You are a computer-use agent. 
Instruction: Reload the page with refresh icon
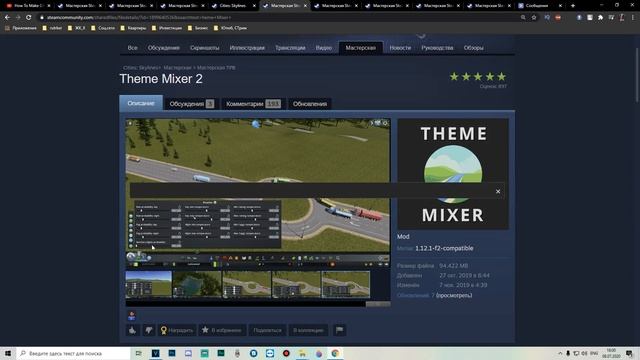click(29, 18)
